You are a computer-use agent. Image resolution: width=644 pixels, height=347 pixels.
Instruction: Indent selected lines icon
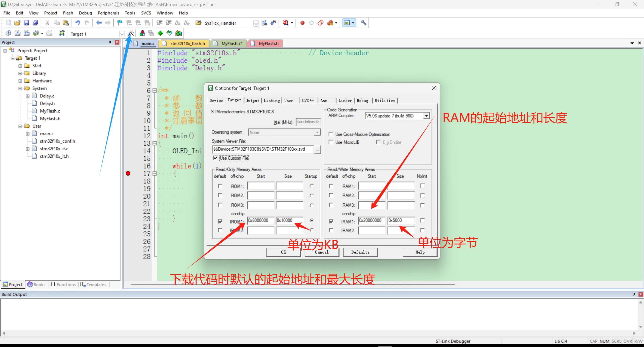point(159,23)
